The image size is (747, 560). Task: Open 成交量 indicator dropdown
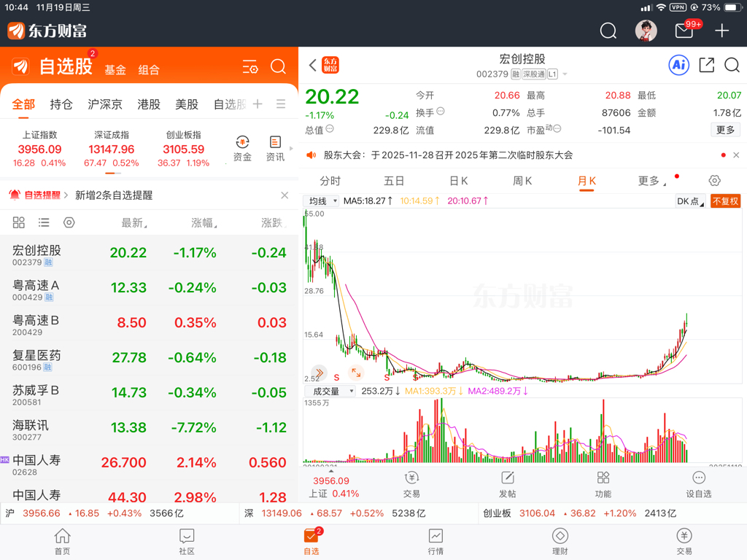coord(330,391)
